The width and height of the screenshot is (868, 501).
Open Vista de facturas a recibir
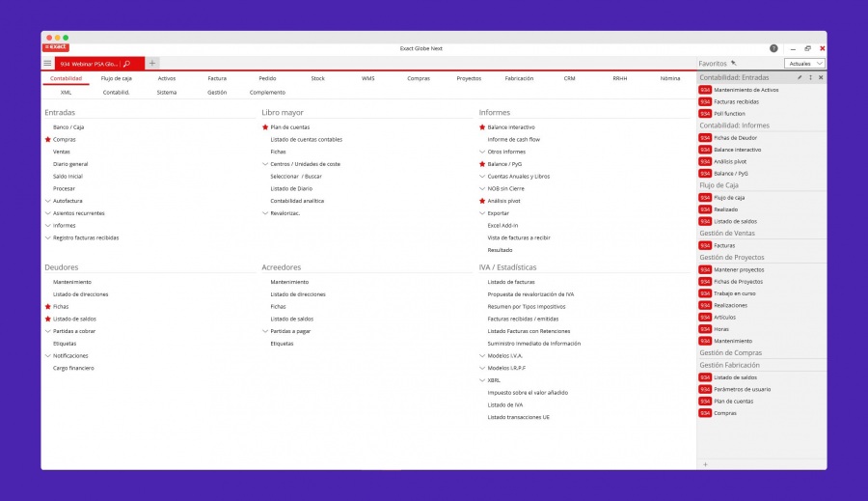pos(519,237)
